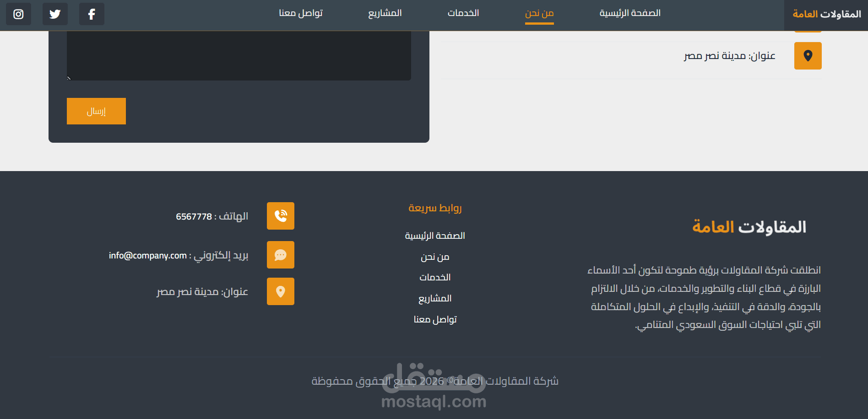The image size is (868, 419).
Task: Submit the form with the إرسال button
Action: point(96,111)
